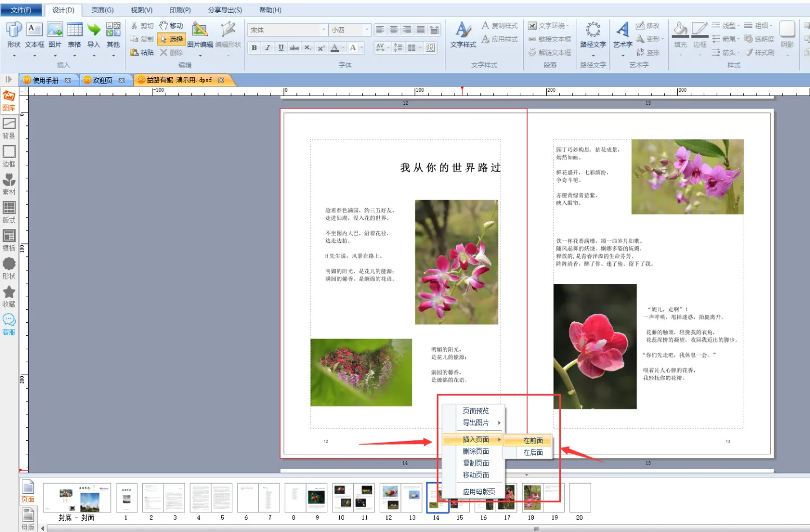Select the 表格 (table) insert icon
The height and width of the screenshot is (532, 810).
(x=74, y=30)
